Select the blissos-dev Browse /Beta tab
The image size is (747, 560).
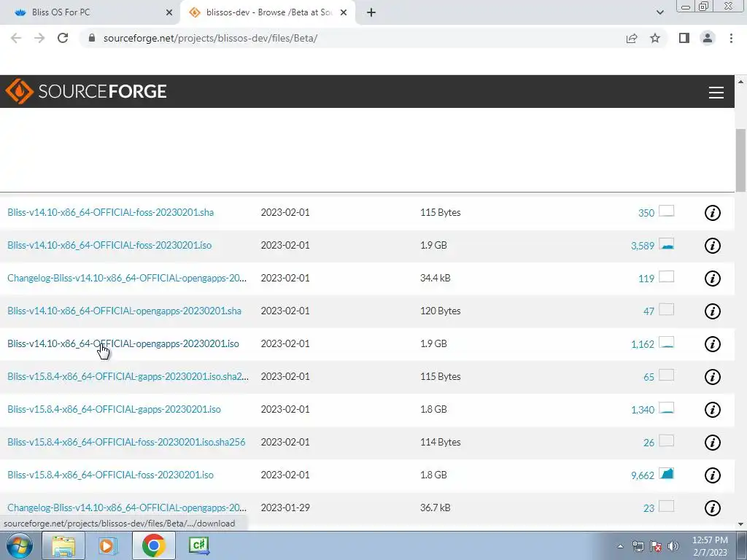point(268,13)
